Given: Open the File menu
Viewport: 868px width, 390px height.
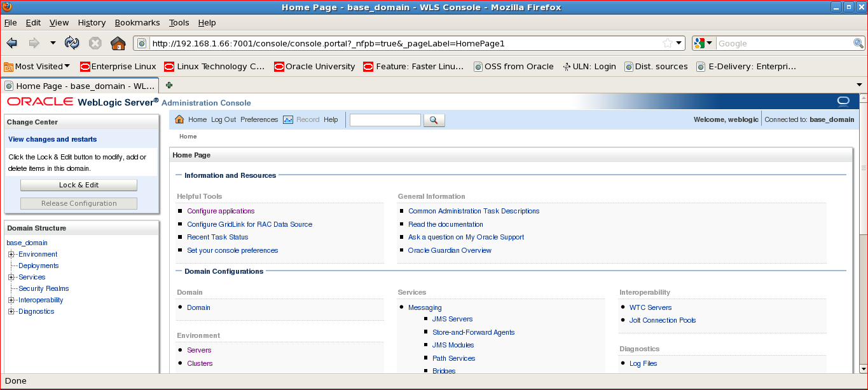Looking at the screenshot, I should (10, 22).
